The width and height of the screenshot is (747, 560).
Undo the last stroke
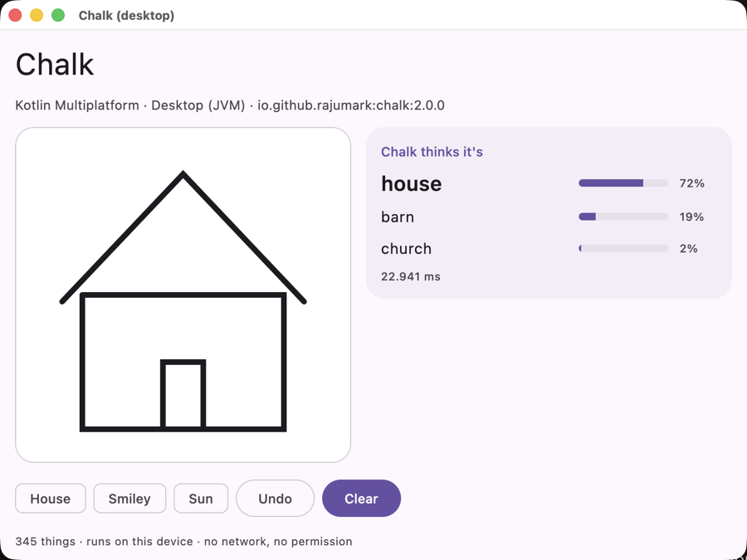click(275, 498)
